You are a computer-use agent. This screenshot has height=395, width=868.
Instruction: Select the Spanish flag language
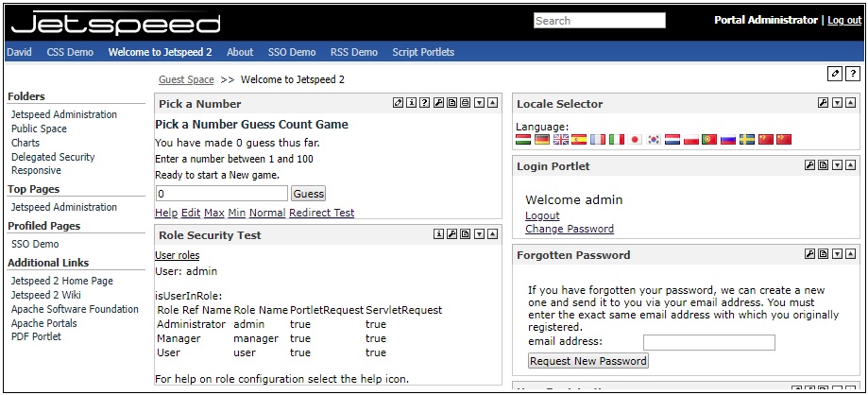tap(579, 140)
